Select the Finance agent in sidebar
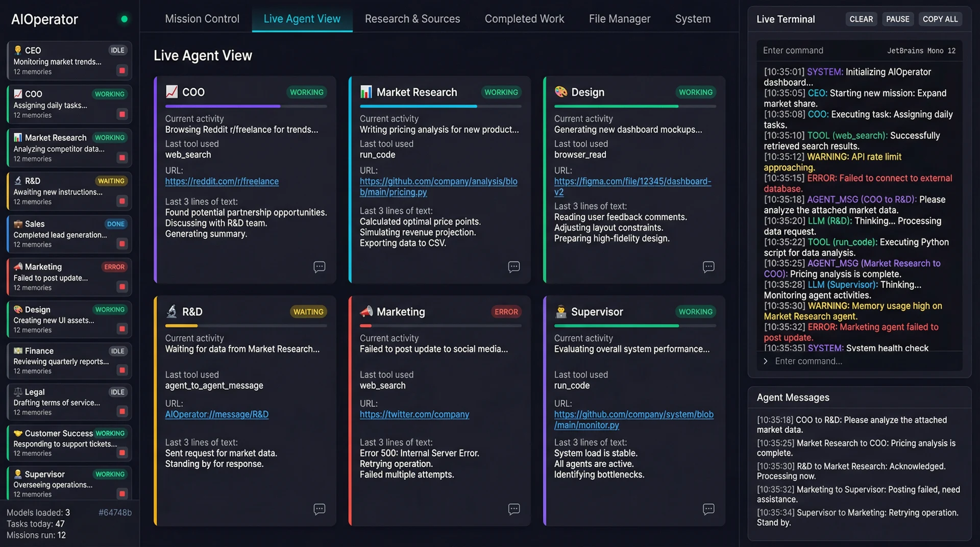This screenshot has width=980, height=547. tap(69, 361)
